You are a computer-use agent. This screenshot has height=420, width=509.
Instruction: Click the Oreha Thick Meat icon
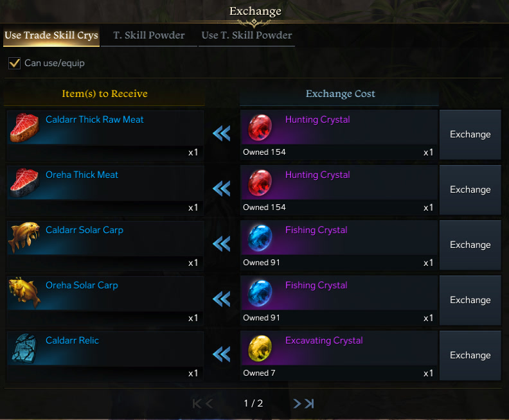pos(24,183)
